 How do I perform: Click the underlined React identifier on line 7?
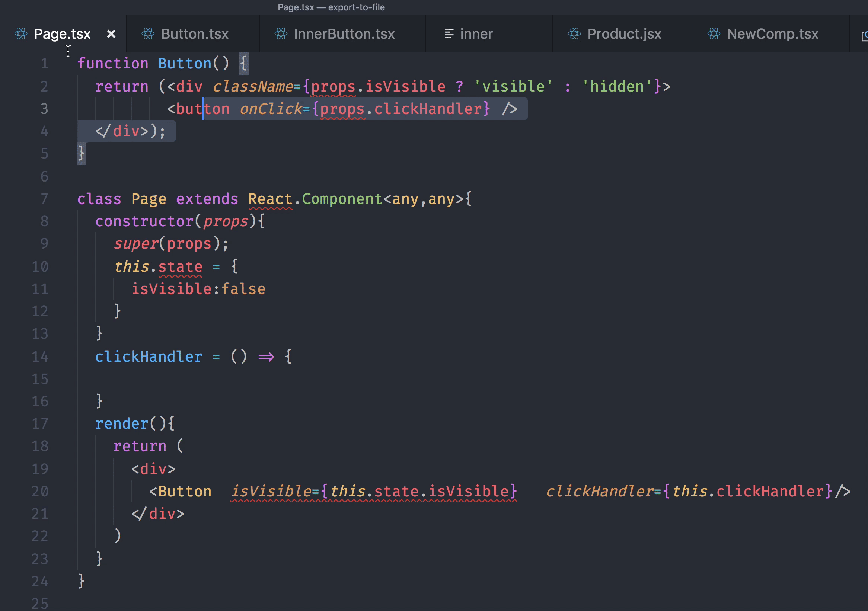click(270, 199)
